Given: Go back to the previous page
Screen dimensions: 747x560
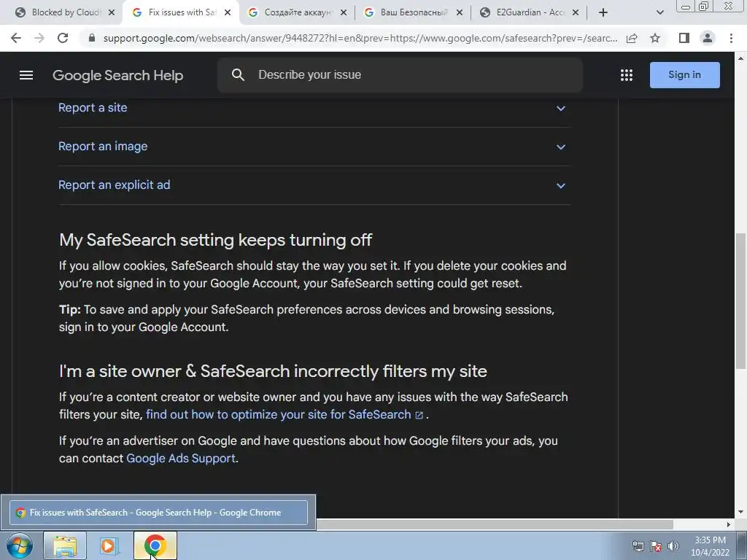Looking at the screenshot, I should [x=16, y=38].
